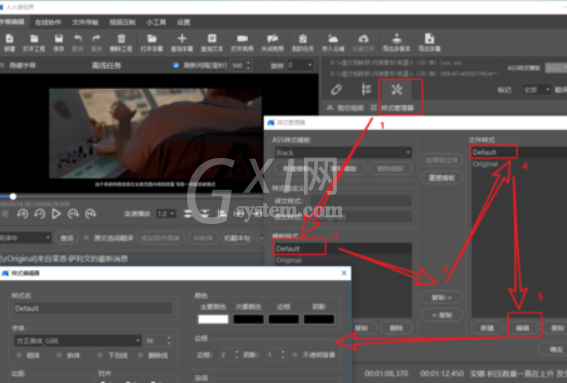
Task: Open the style manager scissors icon
Action: pos(397,90)
